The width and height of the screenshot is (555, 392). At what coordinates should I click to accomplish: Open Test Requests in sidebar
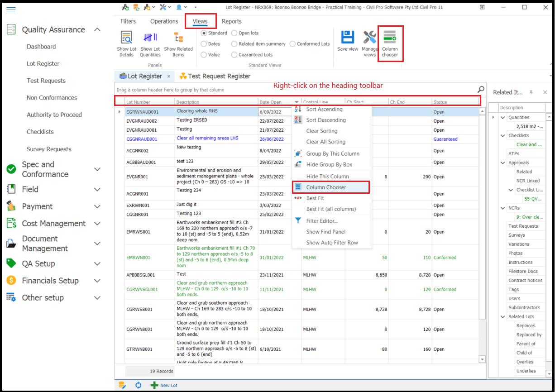pyautogui.click(x=46, y=81)
